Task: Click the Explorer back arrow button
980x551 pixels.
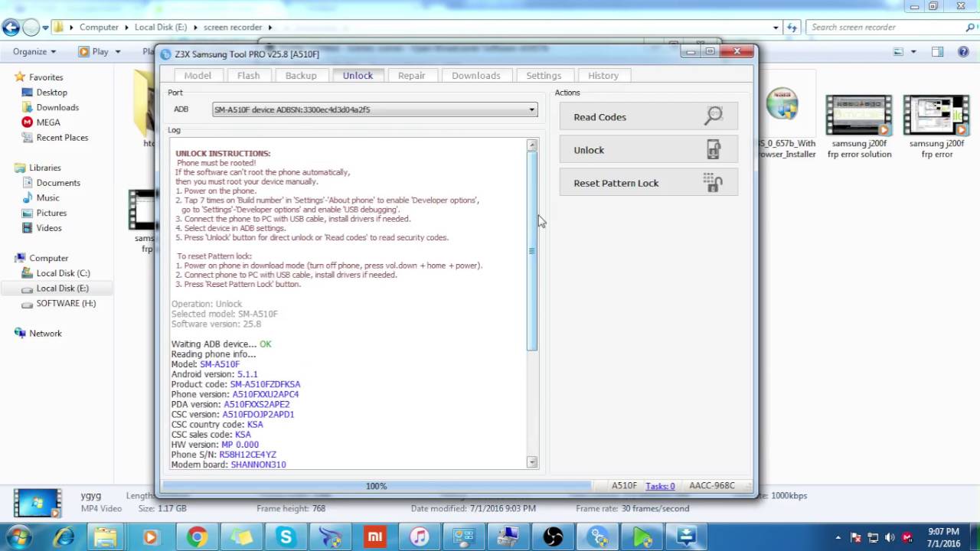Action: pos(11,28)
